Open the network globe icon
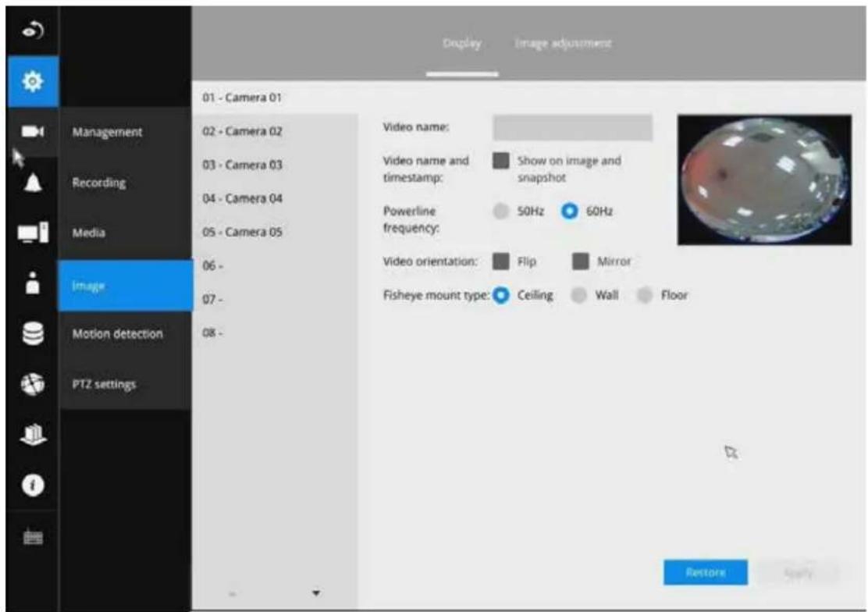Viewport: 868px width, 612px height. tap(33, 384)
